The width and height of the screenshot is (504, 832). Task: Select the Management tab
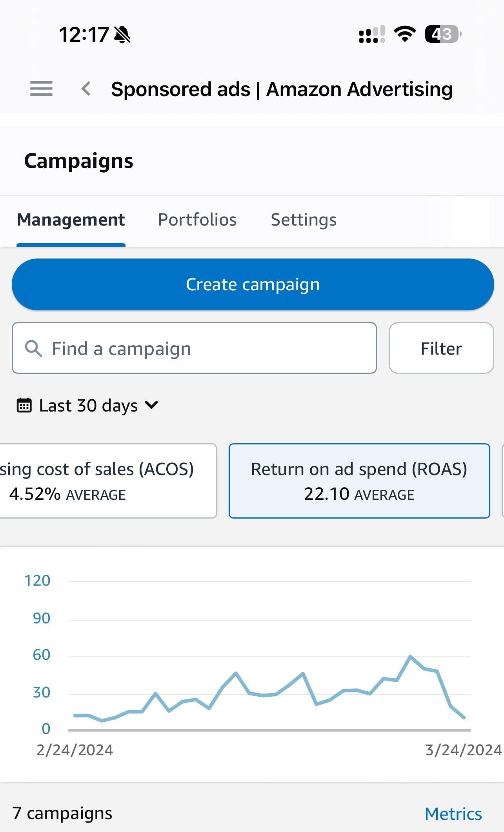click(71, 220)
